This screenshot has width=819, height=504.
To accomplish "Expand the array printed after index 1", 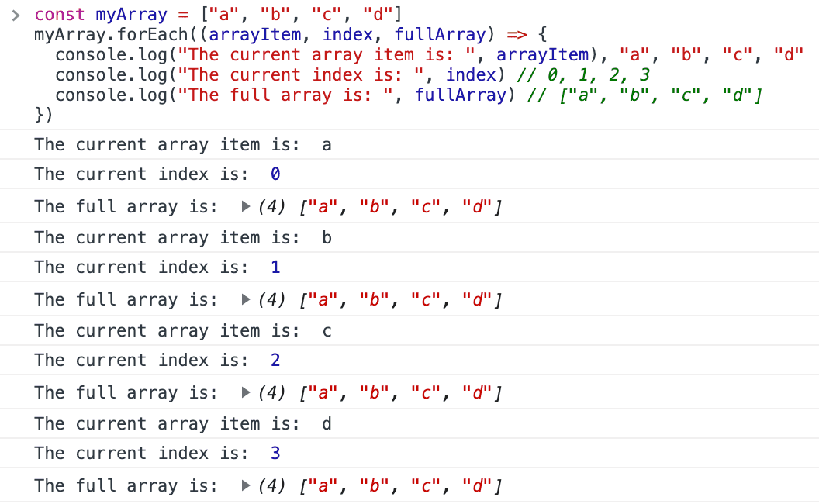I will (x=244, y=300).
